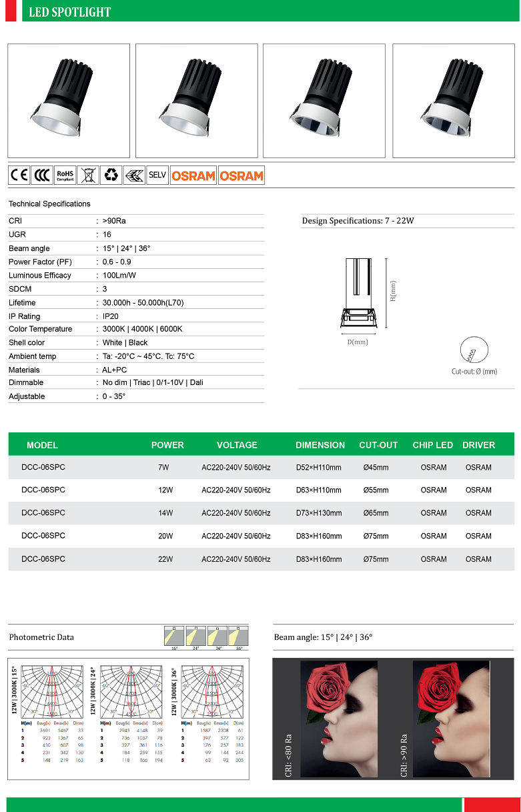Screen dimensions: 521x812
Task: Click the '14W' power cell
Action: click(165, 514)
